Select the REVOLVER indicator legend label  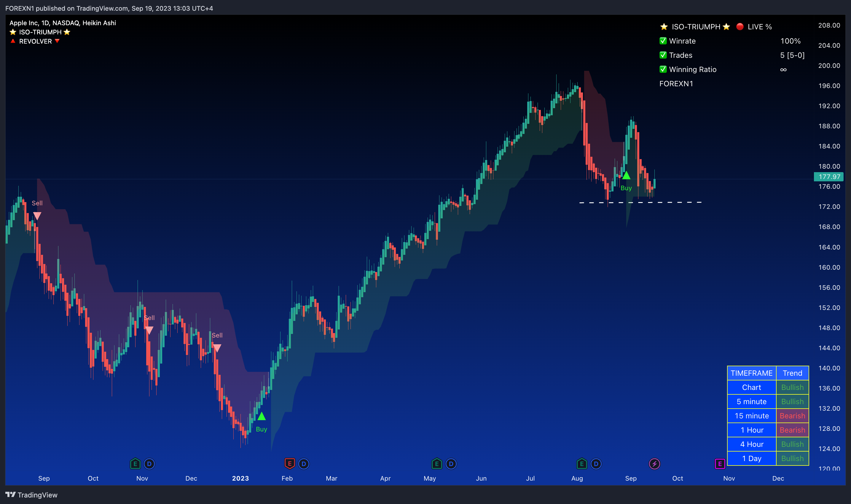click(x=35, y=41)
